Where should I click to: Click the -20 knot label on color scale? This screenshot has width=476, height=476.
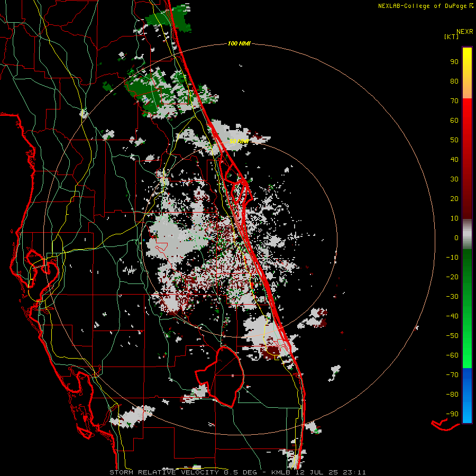[x=452, y=277]
